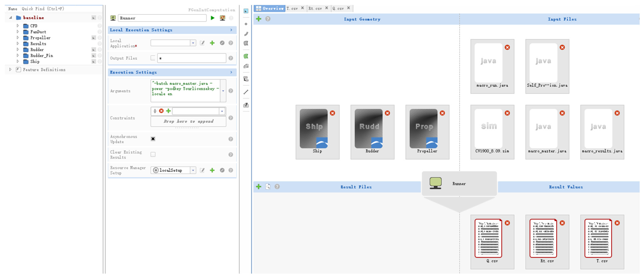Open the Q.csv result file thumbnail
This screenshot has height=279, width=644.
pos(488,238)
